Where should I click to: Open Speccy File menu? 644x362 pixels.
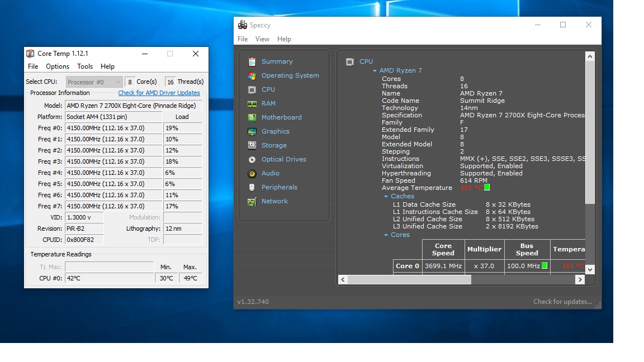(243, 39)
